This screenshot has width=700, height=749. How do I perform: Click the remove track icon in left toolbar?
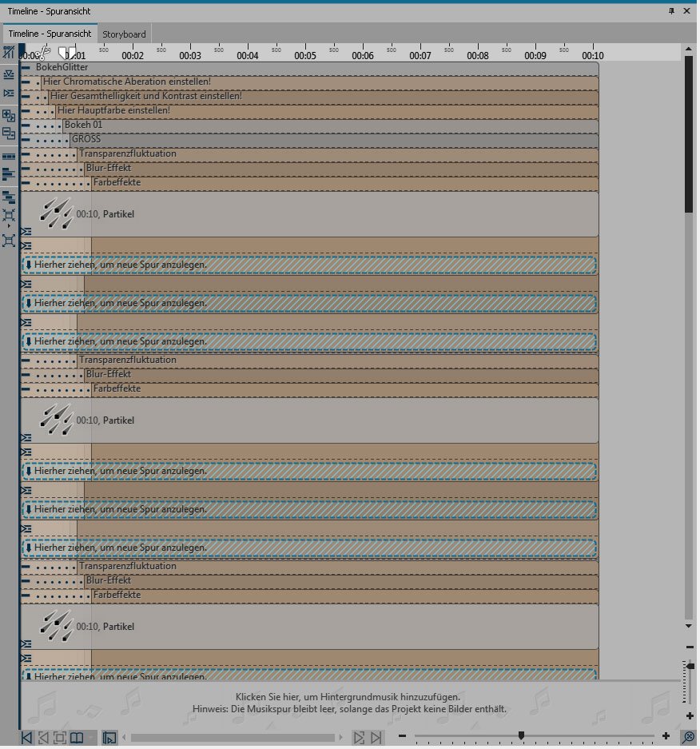click(x=9, y=134)
